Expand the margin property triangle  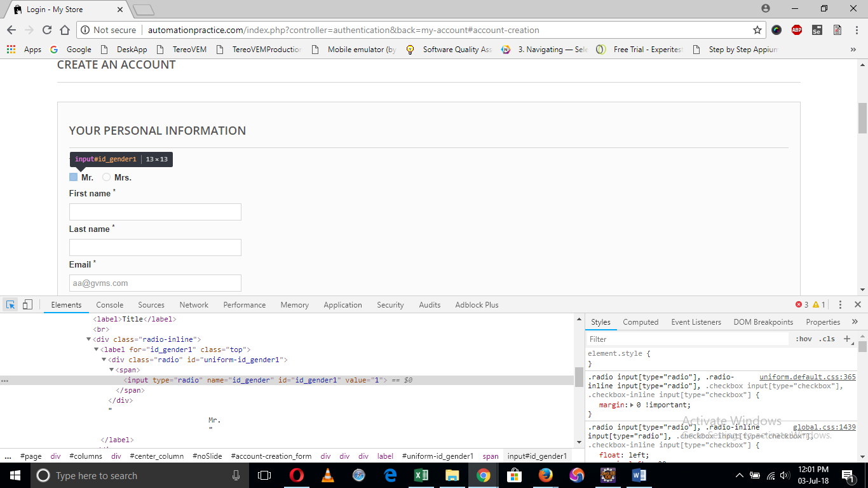632,405
